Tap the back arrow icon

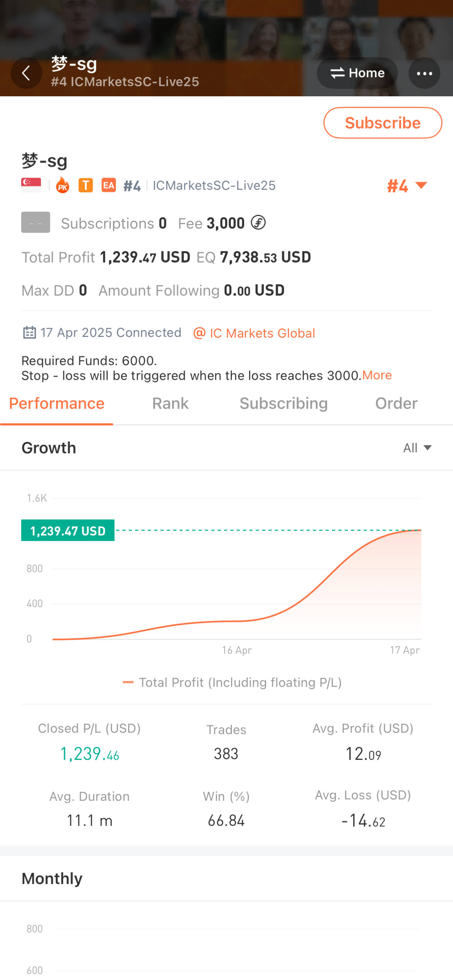(26, 73)
